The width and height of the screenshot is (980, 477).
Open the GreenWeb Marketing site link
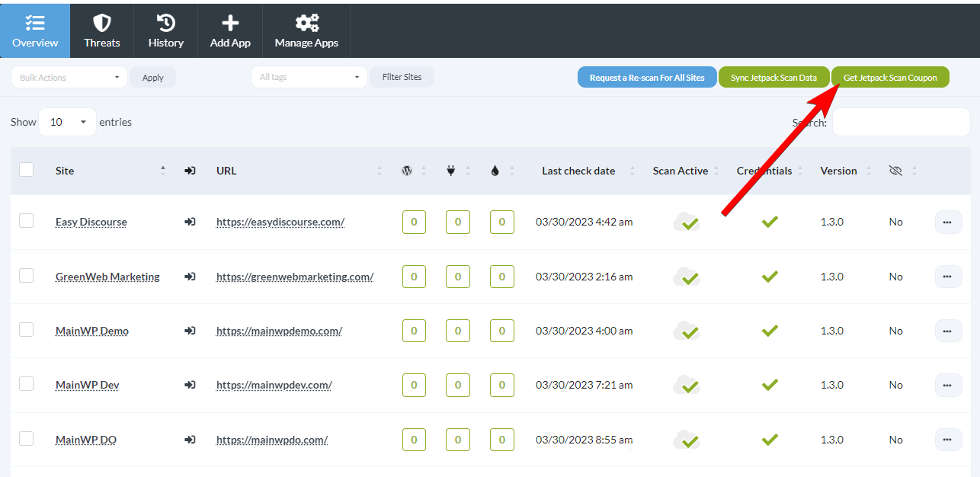click(107, 277)
